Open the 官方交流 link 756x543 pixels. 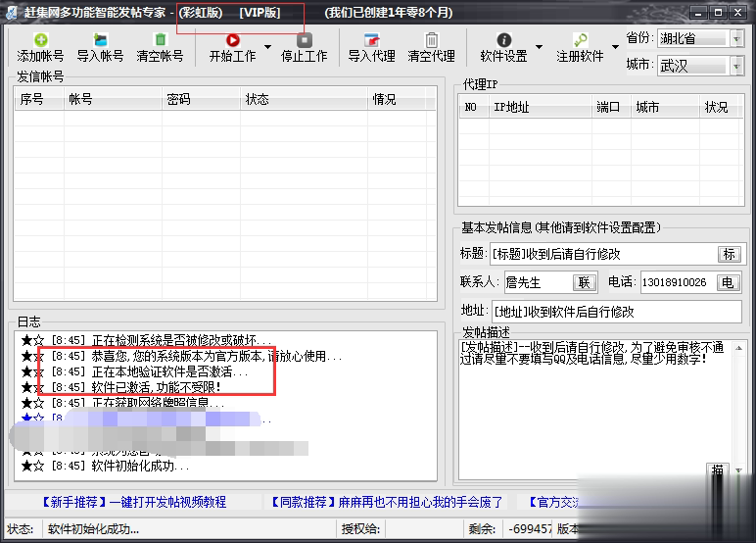(554, 502)
